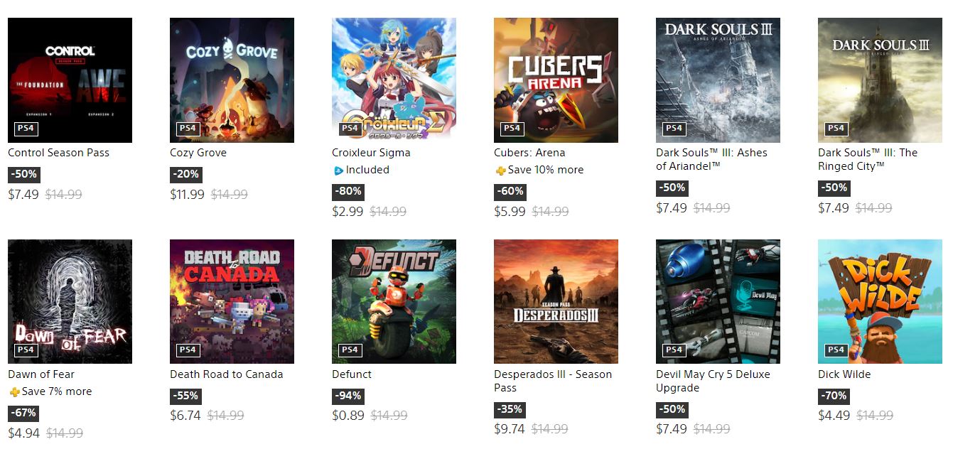This screenshot has width=980, height=449.
Task: Open the Cozy Grove game cover
Action: tap(232, 80)
